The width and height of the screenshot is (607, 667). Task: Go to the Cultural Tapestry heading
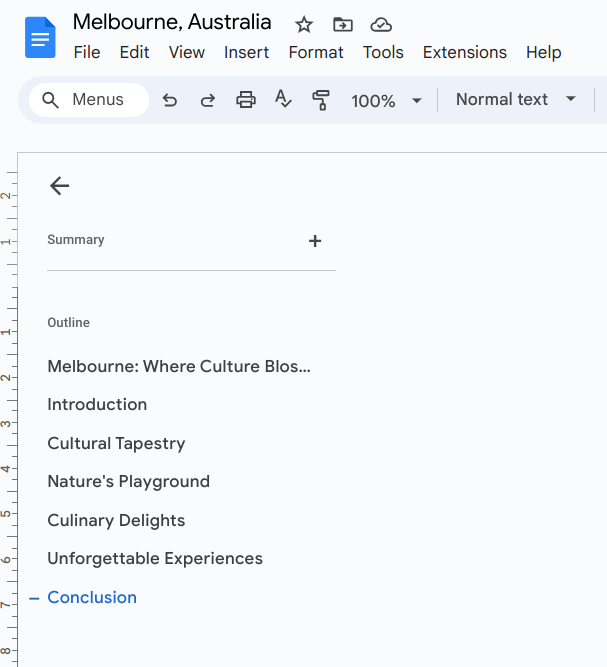[x=117, y=443]
